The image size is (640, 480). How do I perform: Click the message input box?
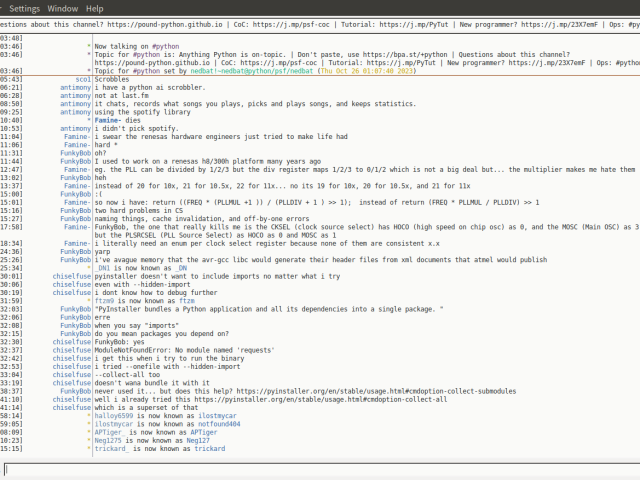click(322, 470)
